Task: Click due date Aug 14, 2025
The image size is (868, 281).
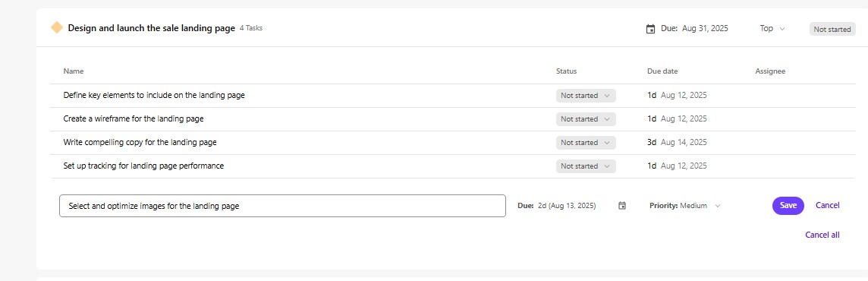Action: coord(684,142)
